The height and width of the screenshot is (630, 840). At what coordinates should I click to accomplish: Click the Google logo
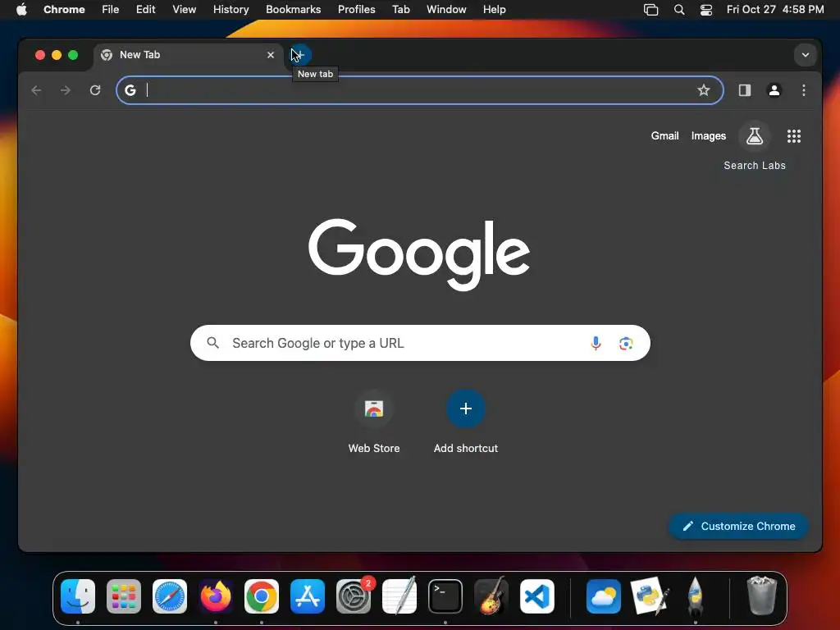[x=419, y=254]
